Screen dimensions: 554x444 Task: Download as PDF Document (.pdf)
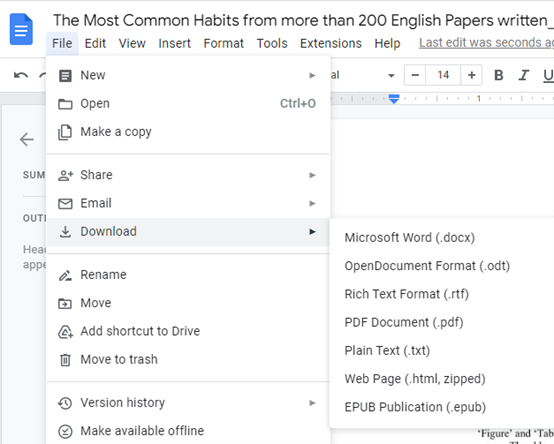pos(442,322)
